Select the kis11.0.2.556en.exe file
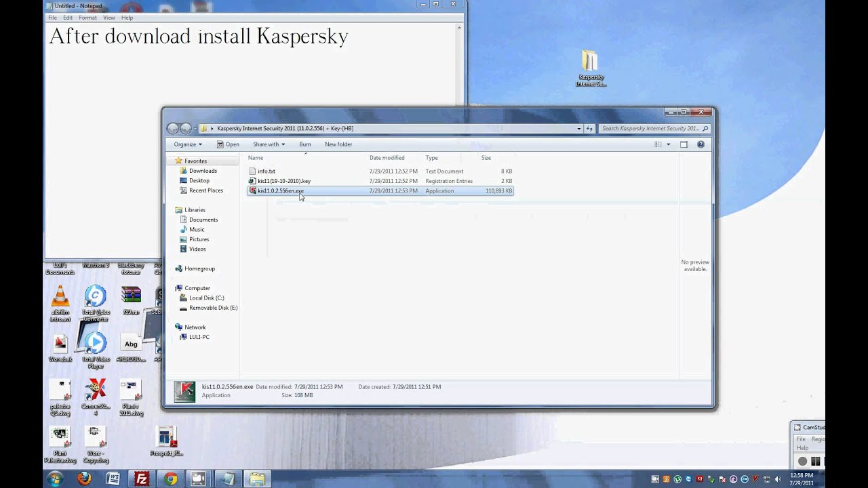The width and height of the screenshot is (868, 488). [x=380, y=190]
